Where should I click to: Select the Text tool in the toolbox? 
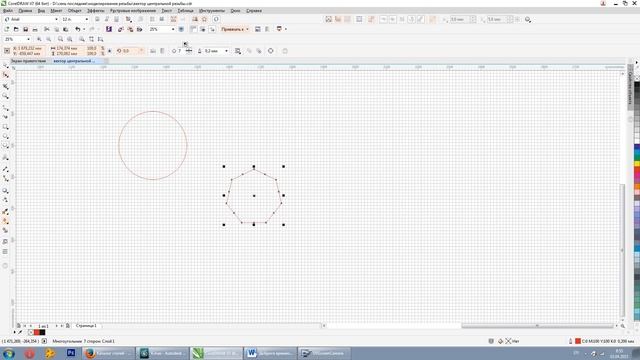(x=6, y=158)
